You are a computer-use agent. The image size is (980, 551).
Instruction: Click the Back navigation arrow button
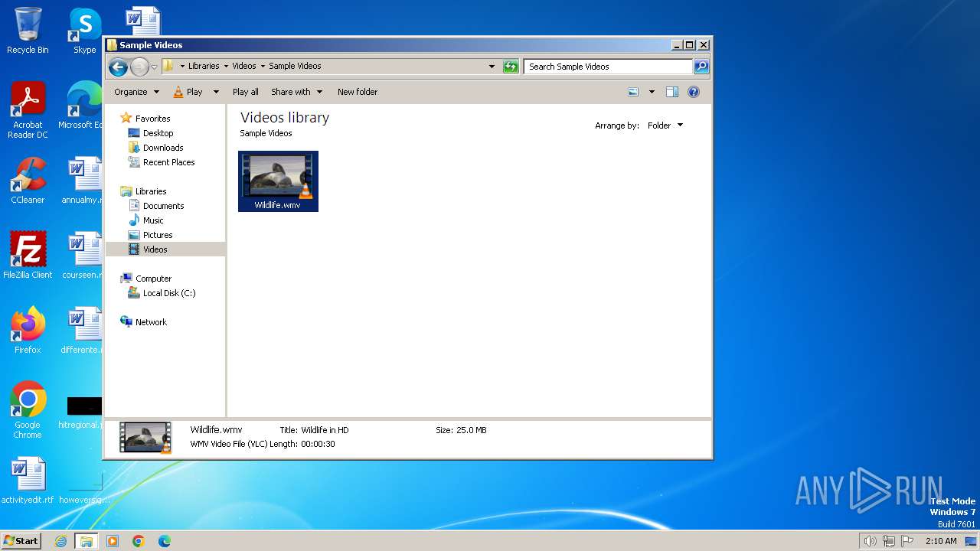[x=118, y=67]
